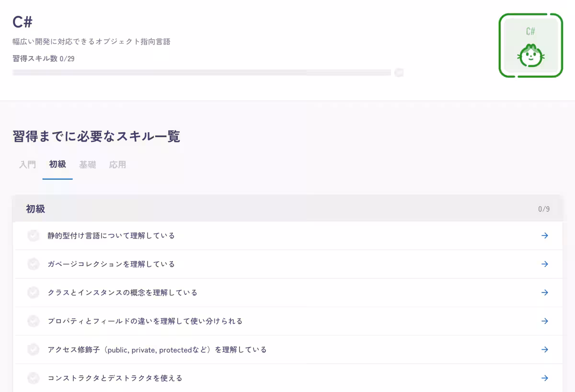Switch to the 基礎 tab
The width and height of the screenshot is (575, 392).
coord(87,164)
